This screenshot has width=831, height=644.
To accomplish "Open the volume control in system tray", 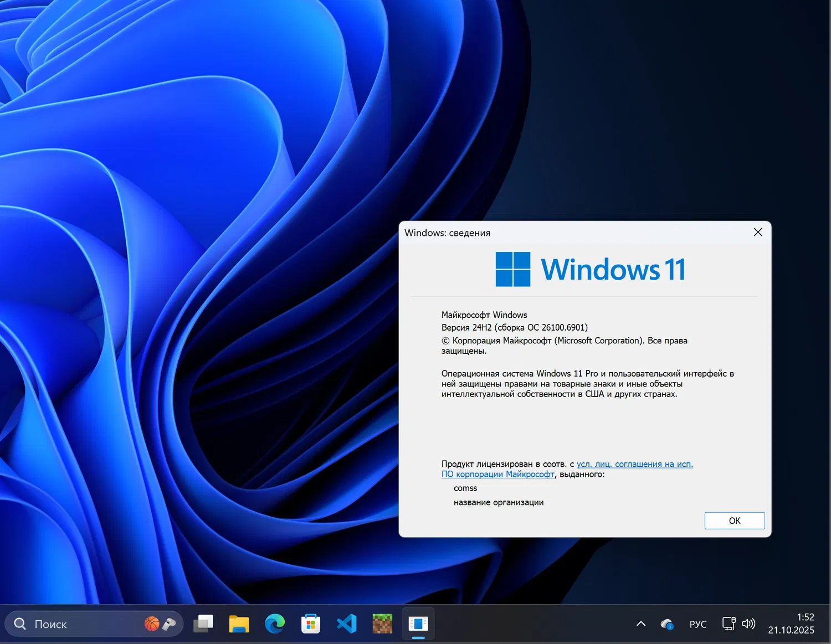I will tap(749, 624).
